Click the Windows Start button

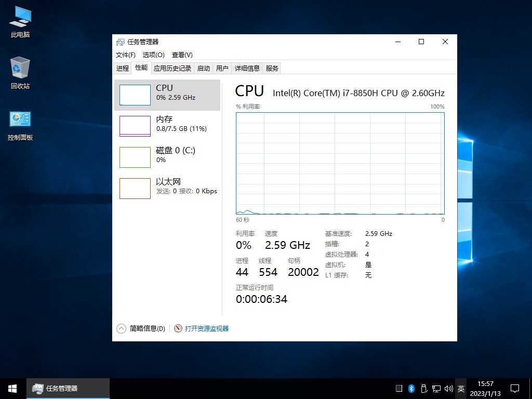pos(12,388)
